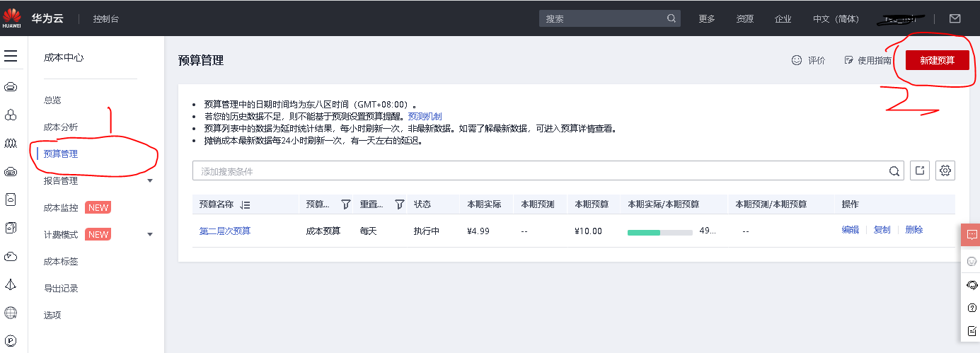Click the ¥4.99 actual cost cell
Screen dimensions: 980x353
tap(479, 231)
